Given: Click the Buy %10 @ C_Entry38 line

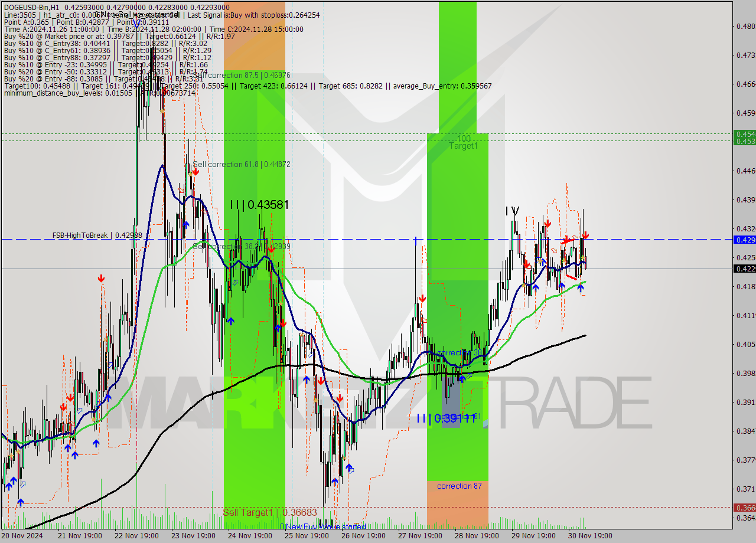Looking at the screenshot, I should point(105,43).
